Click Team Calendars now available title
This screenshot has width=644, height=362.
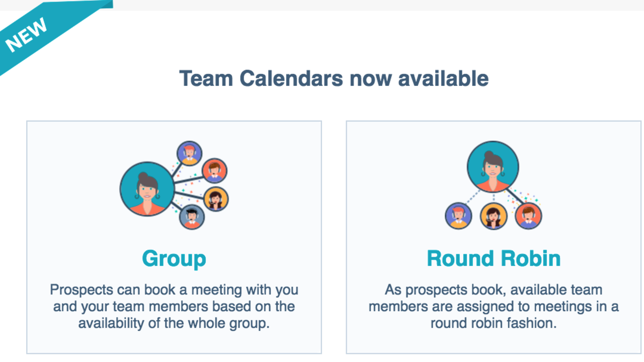(334, 78)
